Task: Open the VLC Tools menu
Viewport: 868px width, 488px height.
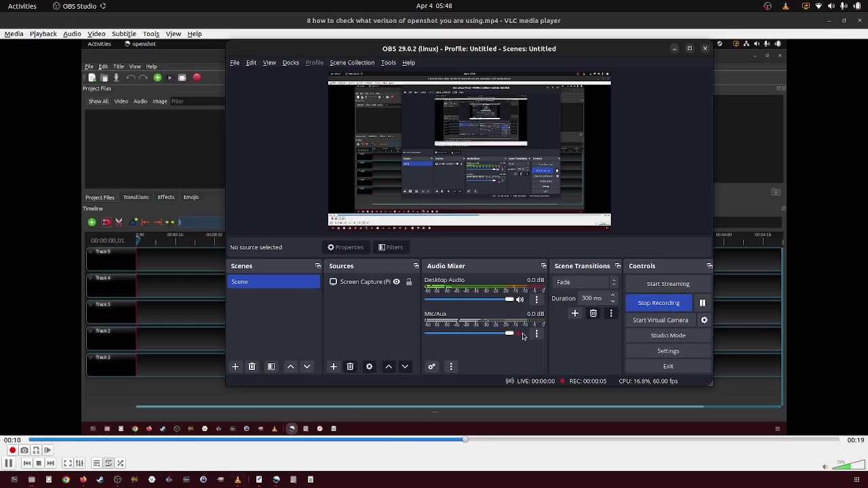Action: 151,34
